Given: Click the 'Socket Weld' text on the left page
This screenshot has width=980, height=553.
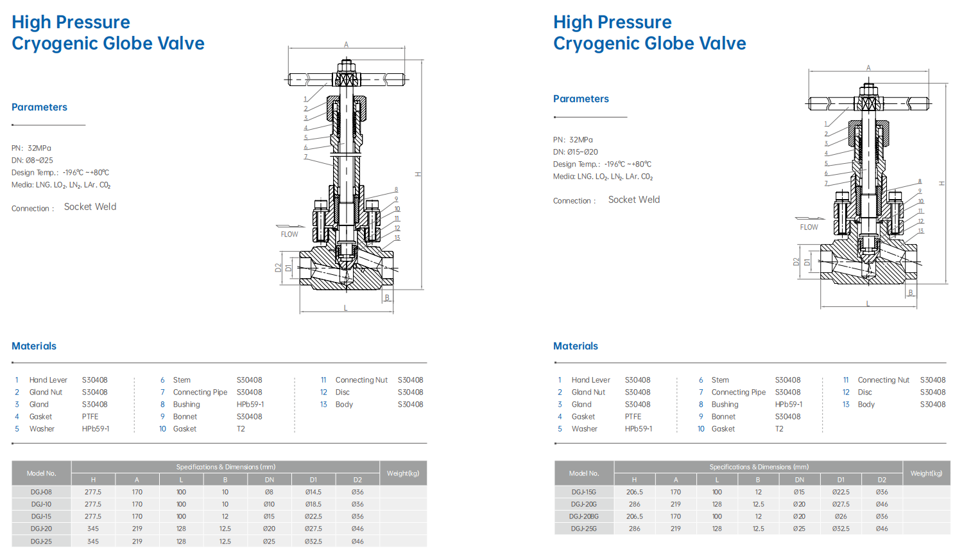Looking at the screenshot, I should pyautogui.click(x=90, y=207).
